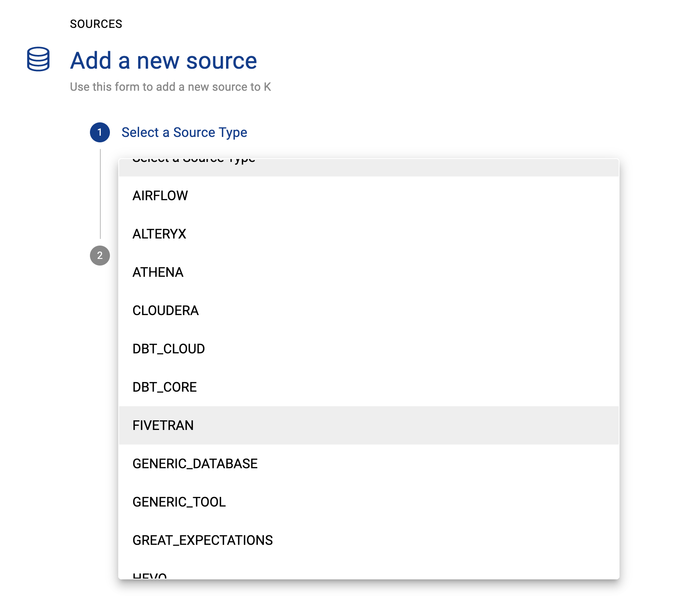Click the 'Use this form' subtitle text
677x616 pixels.
pos(170,87)
